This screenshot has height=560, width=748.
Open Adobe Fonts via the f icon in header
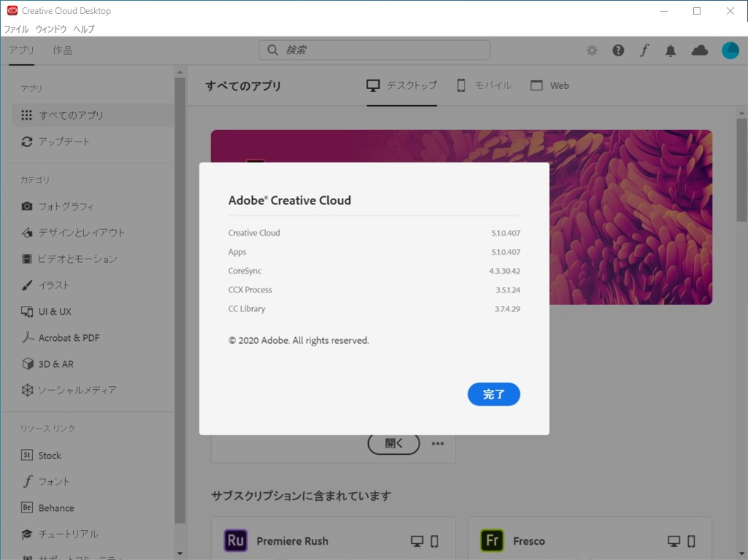tap(644, 50)
